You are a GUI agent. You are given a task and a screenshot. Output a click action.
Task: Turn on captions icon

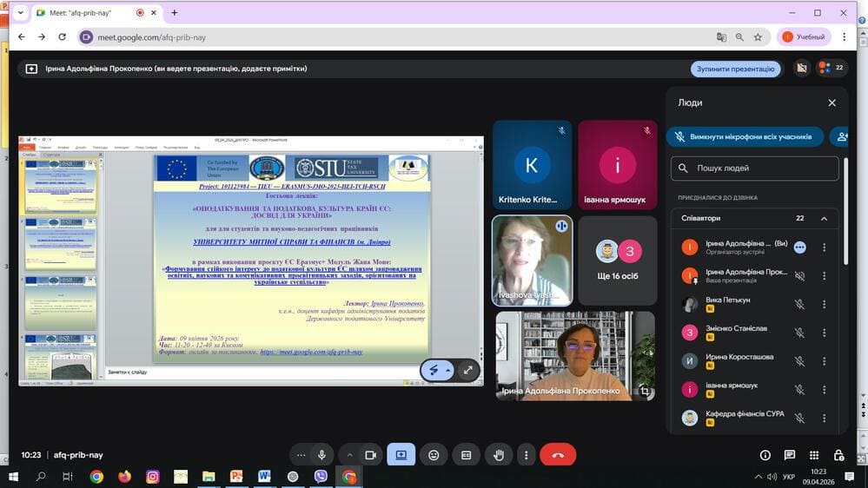coord(467,455)
